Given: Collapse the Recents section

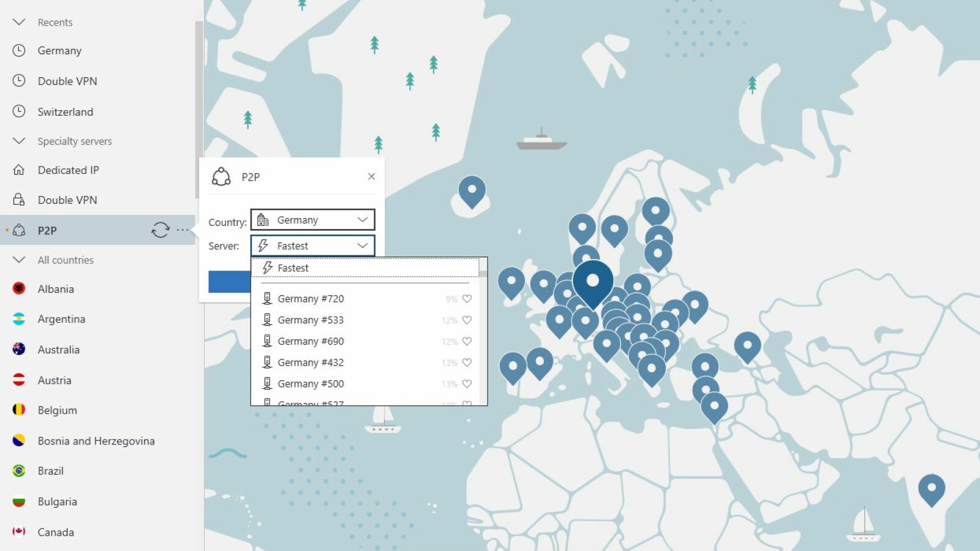Looking at the screenshot, I should point(18,22).
